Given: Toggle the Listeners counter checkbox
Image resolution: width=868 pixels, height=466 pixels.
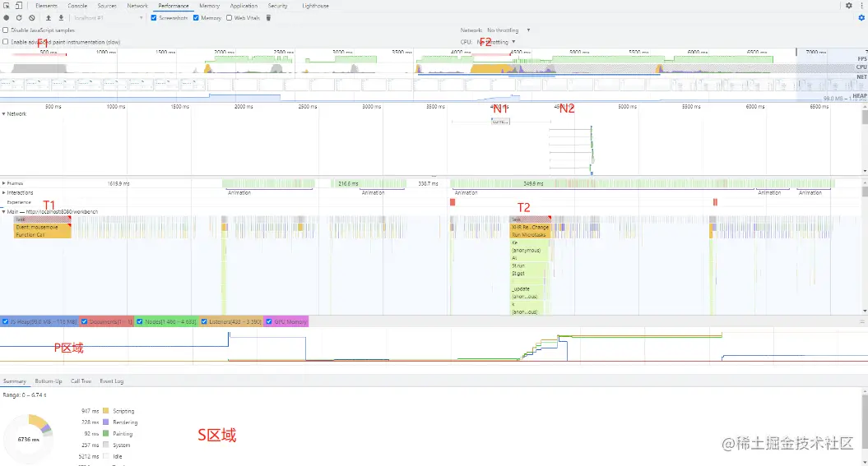Looking at the screenshot, I should [x=204, y=321].
